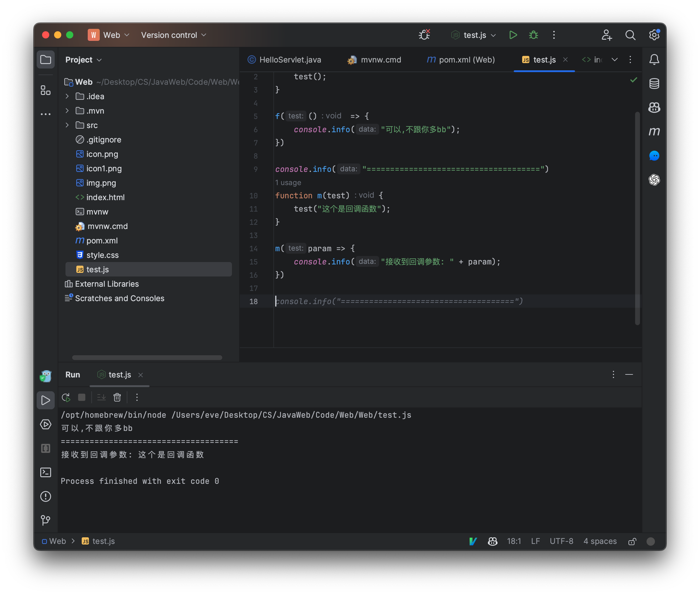Click the editor vertical scrollbar

[637, 218]
